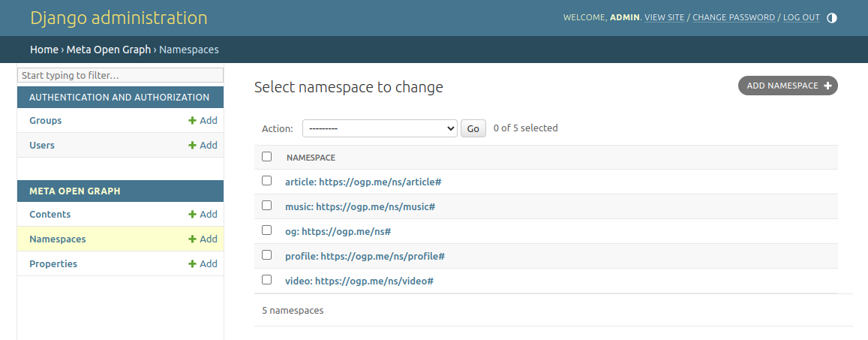Click the View Site link
Viewport: 868px width, 340px height.
tap(664, 18)
